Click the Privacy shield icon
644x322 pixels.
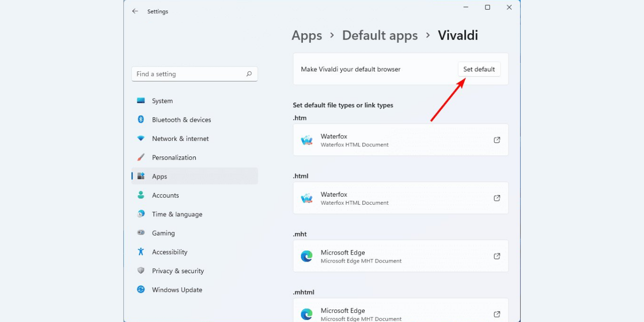(x=141, y=271)
